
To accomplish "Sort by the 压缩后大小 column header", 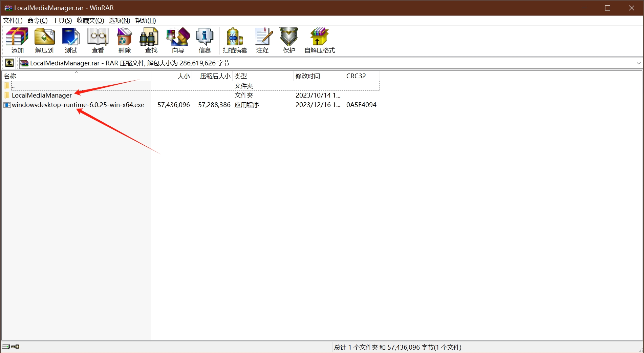I will tap(212, 76).
